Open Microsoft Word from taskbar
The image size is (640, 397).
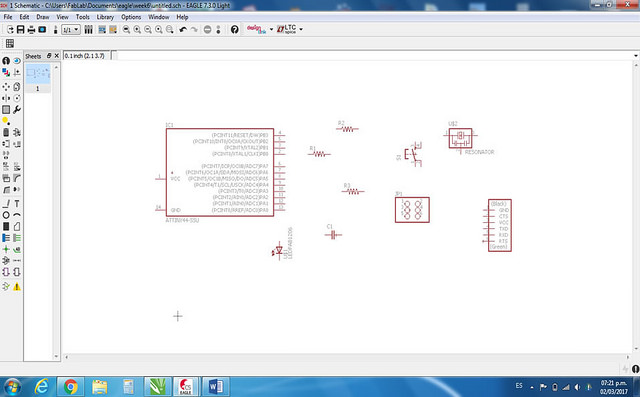click(216, 386)
